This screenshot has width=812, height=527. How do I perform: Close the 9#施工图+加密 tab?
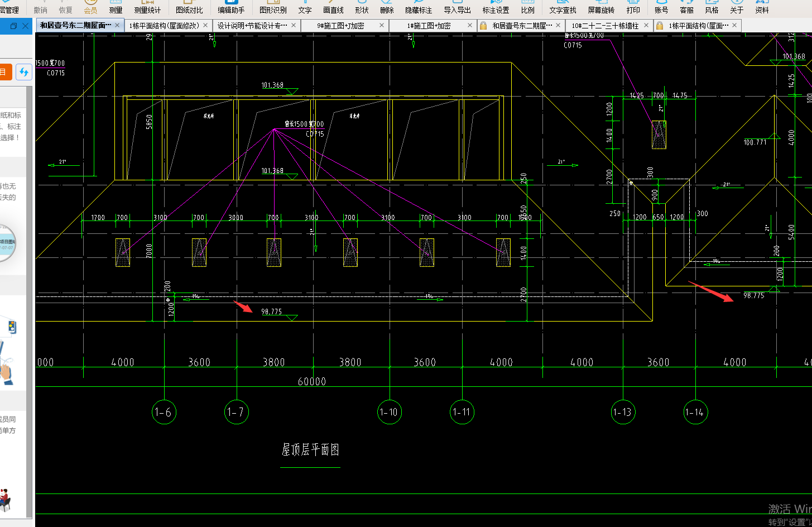coord(382,25)
